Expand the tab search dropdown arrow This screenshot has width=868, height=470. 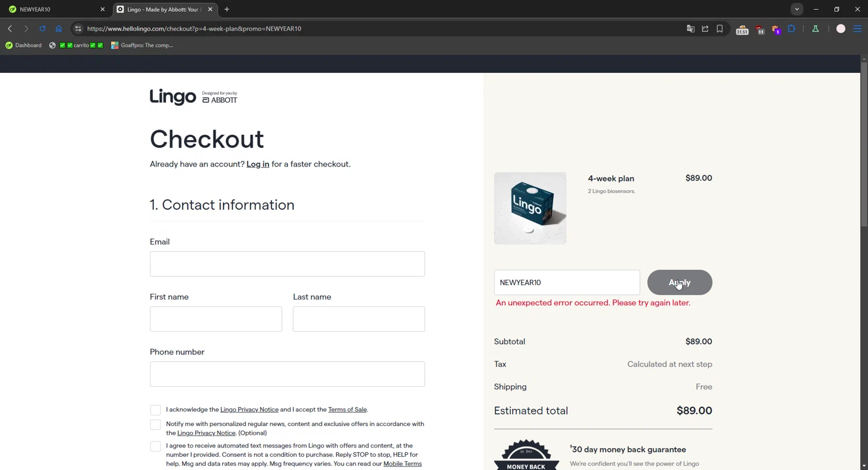pyautogui.click(x=797, y=9)
